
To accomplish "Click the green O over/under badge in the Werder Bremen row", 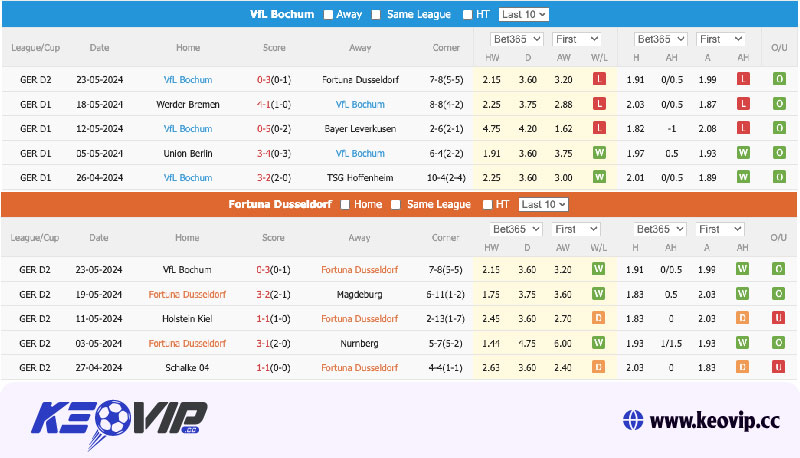I will pos(779,104).
